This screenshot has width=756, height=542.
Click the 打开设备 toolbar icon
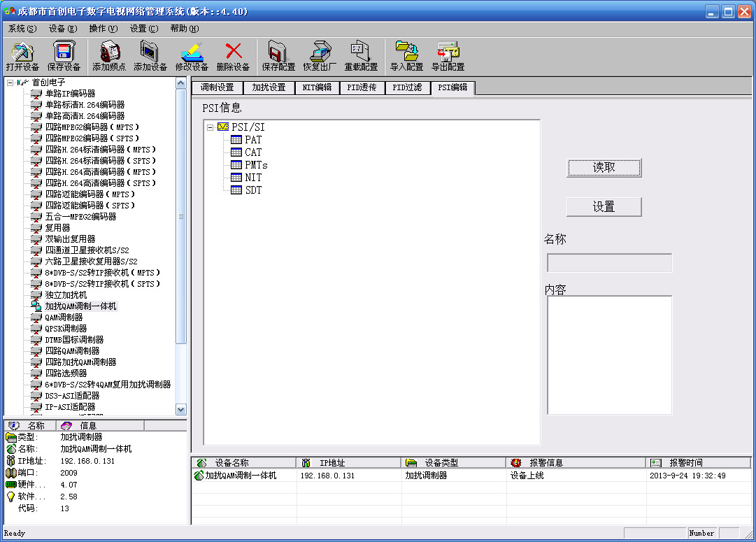point(22,52)
